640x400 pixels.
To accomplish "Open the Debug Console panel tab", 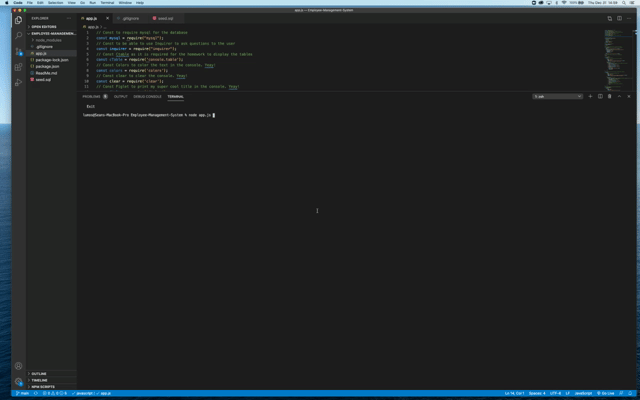I will click(x=147, y=97).
